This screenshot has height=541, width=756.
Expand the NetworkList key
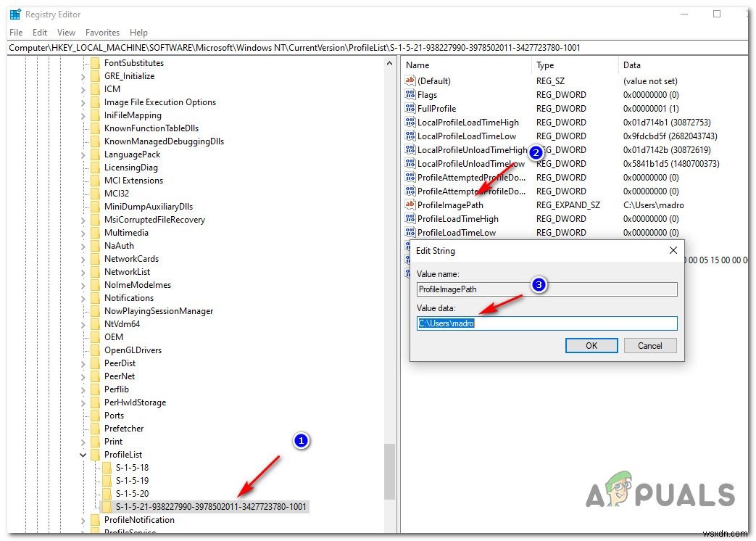point(83,272)
